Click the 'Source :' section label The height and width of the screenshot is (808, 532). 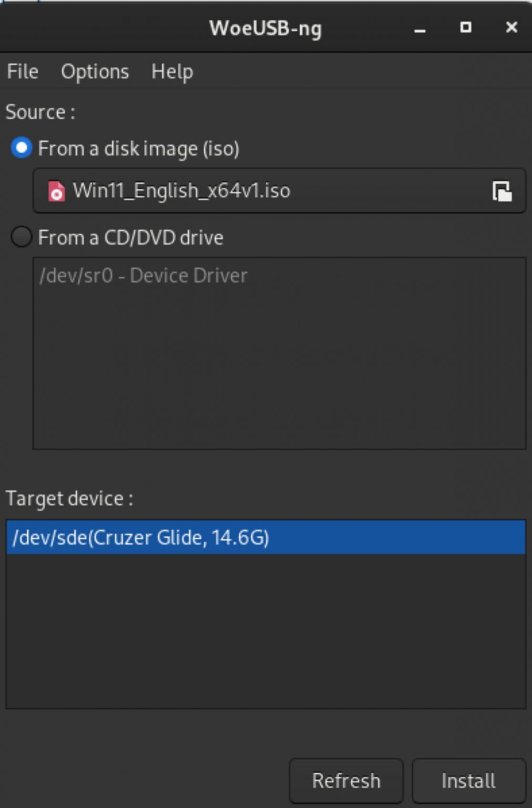pyautogui.click(x=39, y=112)
